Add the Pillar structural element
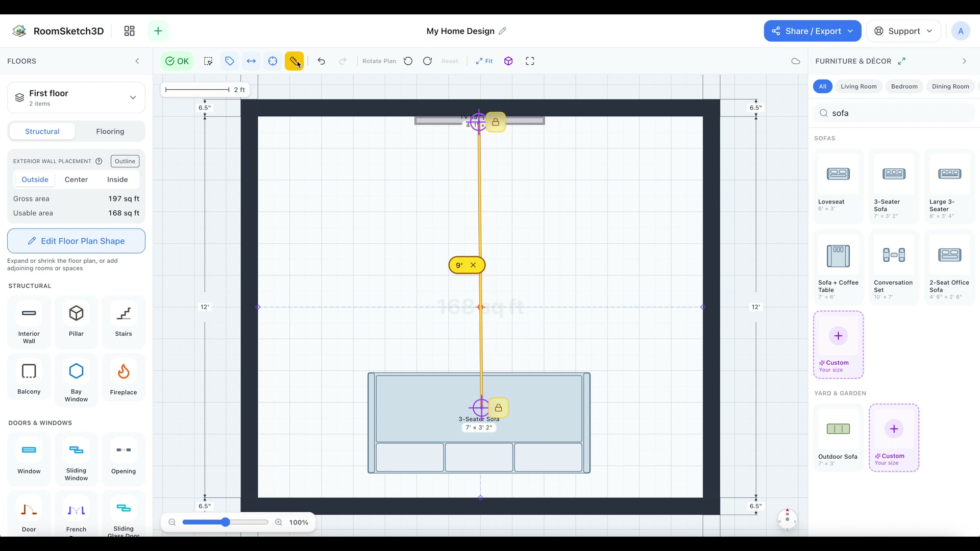980x551 pixels. click(x=76, y=321)
